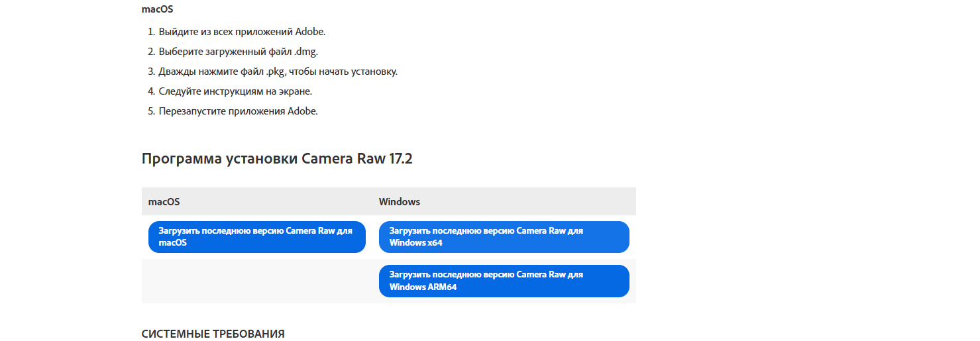The height and width of the screenshot is (341, 980).
Task: Download latest Camera Raw for Windows x64
Action: pos(504,237)
